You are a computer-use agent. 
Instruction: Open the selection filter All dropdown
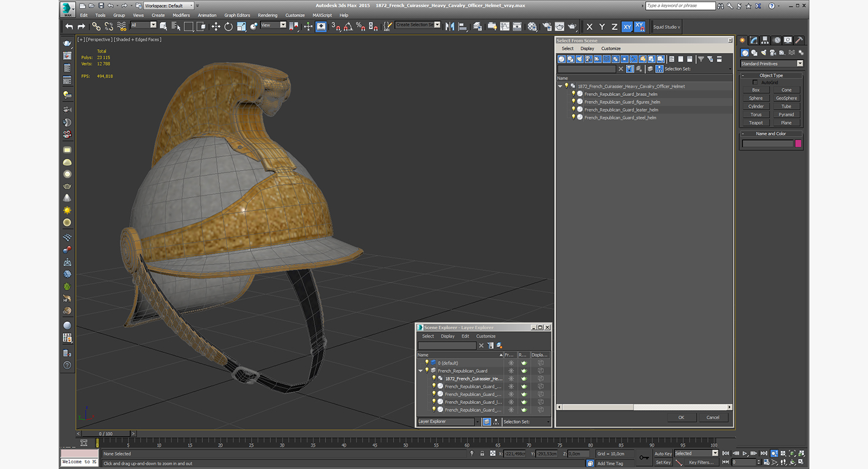tap(143, 25)
